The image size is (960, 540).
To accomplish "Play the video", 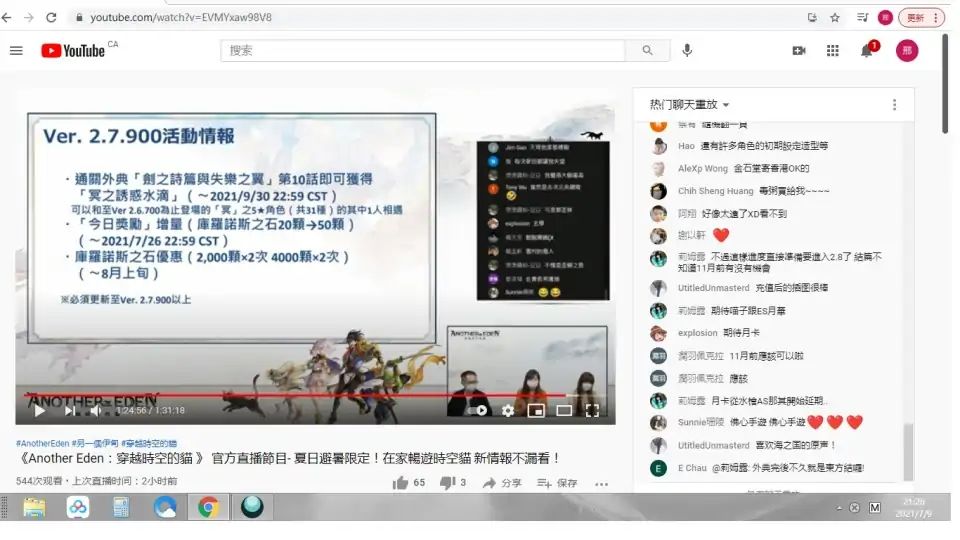I will click(x=39, y=411).
